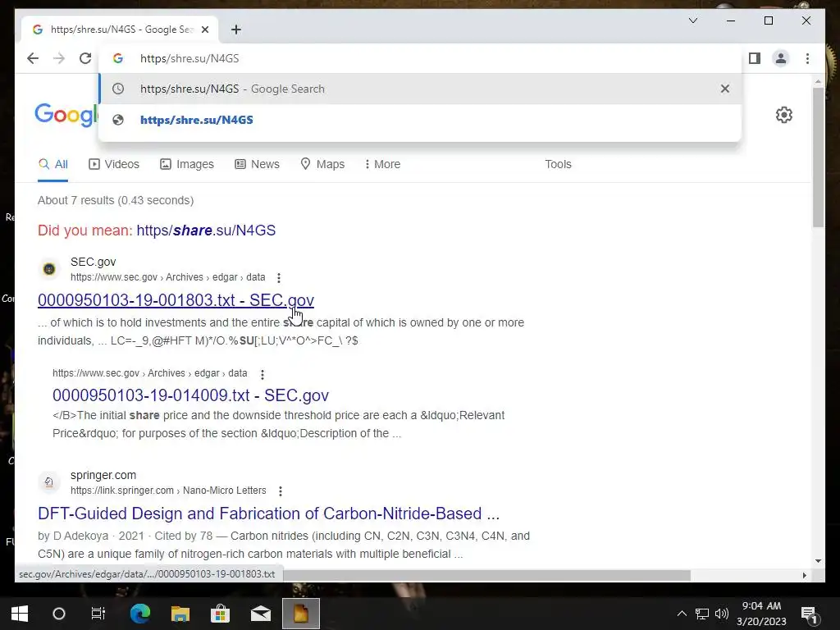Viewport: 840px width, 630px height.
Task: Click the horizontal scrollbar right arrow
Action: coord(804,575)
